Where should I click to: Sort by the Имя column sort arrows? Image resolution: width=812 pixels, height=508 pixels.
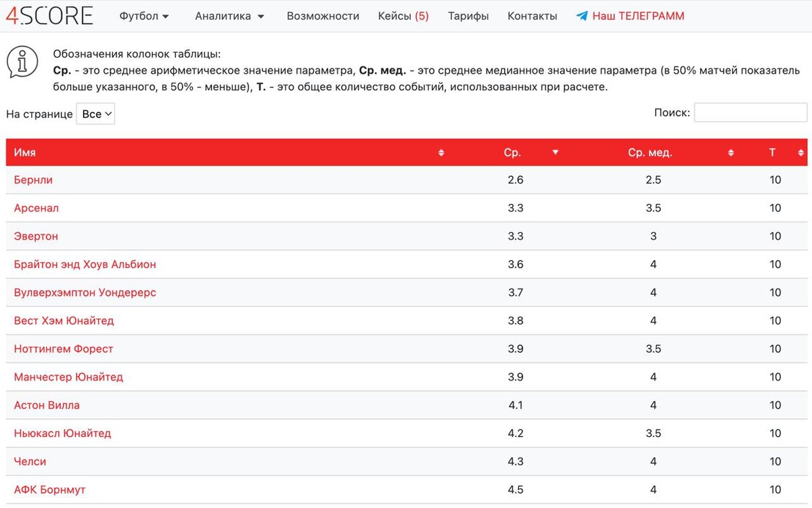click(x=441, y=153)
